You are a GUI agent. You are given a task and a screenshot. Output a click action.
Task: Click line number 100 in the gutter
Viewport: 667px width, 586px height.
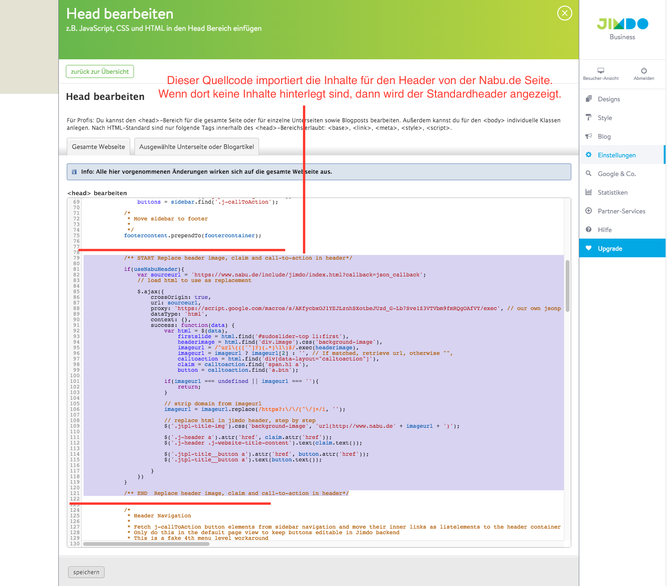(75, 375)
